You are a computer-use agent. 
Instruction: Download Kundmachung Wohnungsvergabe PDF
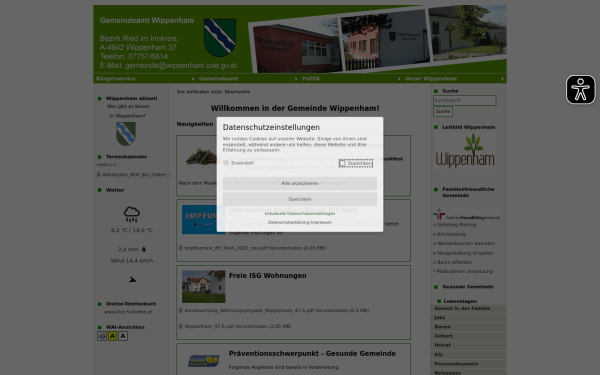(x=277, y=310)
